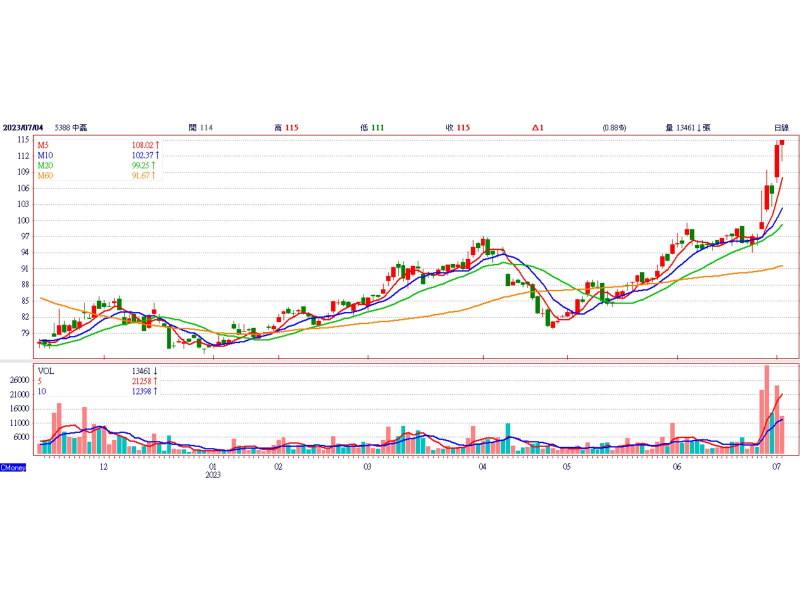This screenshot has height=600, width=800.
Task: Click the 收 115 closing price value
Action: [458, 128]
